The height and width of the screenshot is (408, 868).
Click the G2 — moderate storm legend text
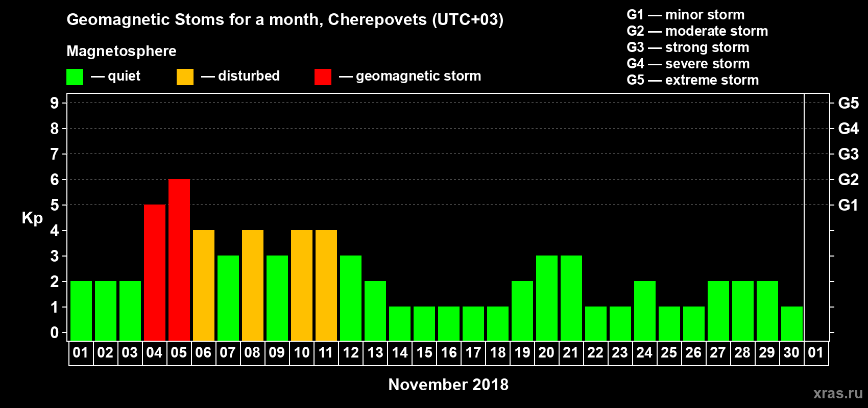(x=697, y=31)
